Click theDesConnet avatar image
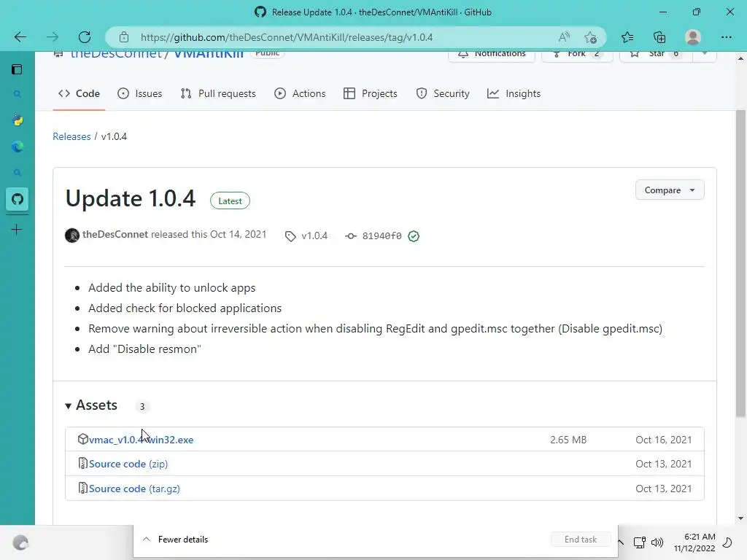 [72, 236]
